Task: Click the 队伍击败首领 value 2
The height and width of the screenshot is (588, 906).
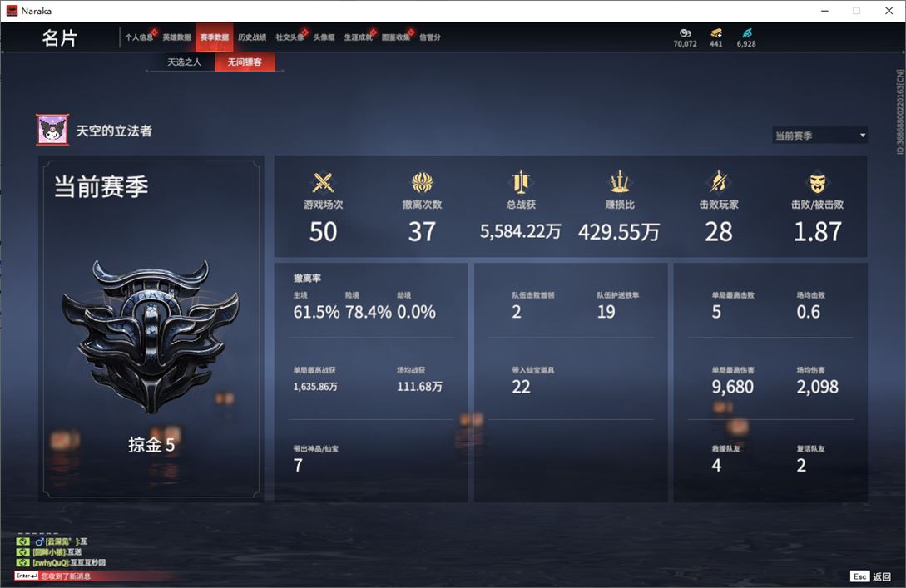Action: click(x=517, y=312)
